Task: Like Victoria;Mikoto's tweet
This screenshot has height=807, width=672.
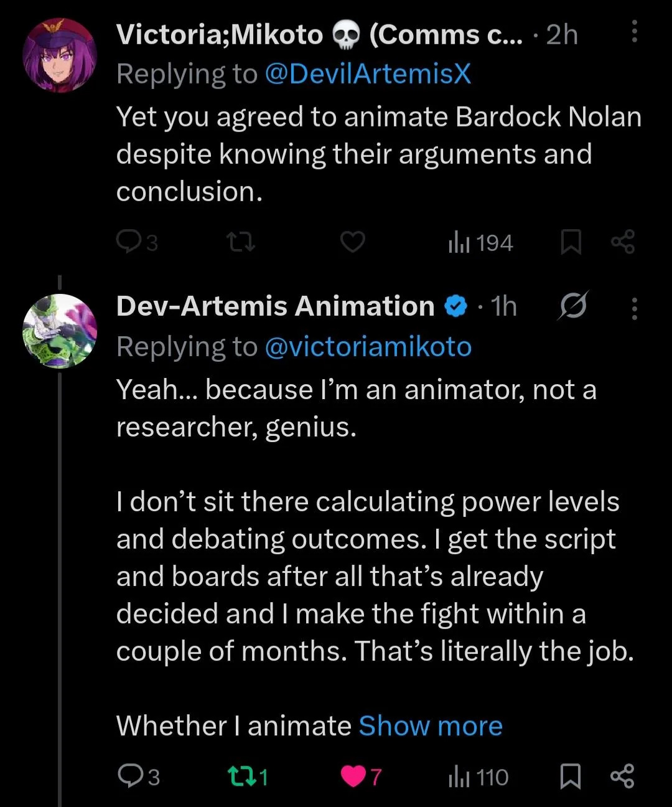Action: [352, 242]
